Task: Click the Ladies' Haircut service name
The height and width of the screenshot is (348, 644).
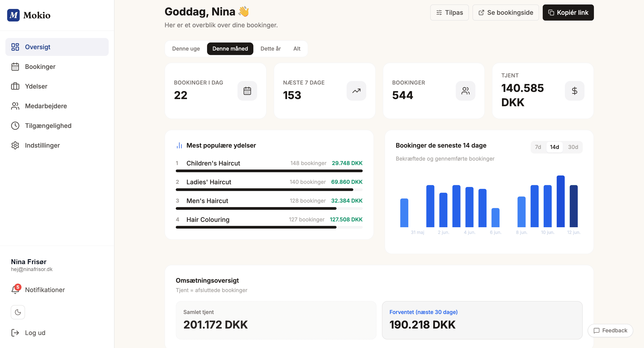Action: [x=209, y=182]
